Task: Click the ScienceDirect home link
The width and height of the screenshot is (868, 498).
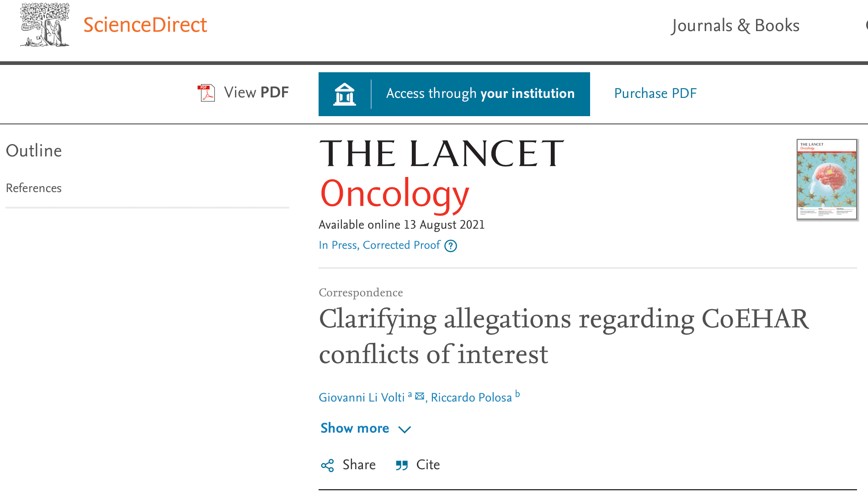Action: (145, 25)
